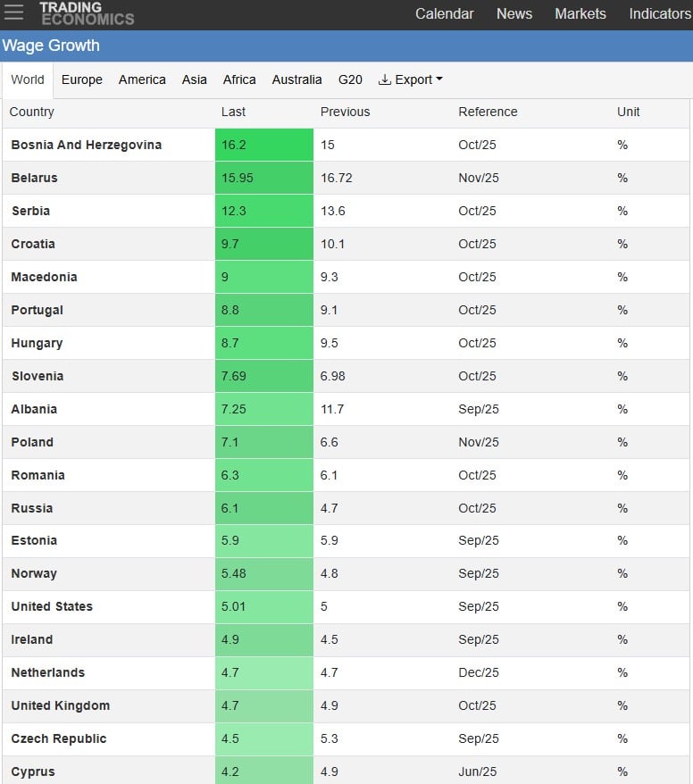693x784 pixels.
Task: Sort by the Previous column header
Action: coord(345,112)
